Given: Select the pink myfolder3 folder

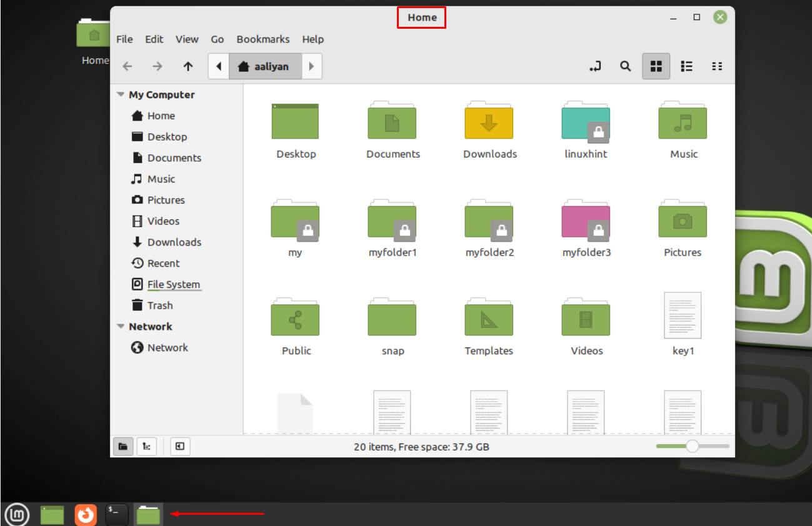Looking at the screenshot, I should point(586,219).
